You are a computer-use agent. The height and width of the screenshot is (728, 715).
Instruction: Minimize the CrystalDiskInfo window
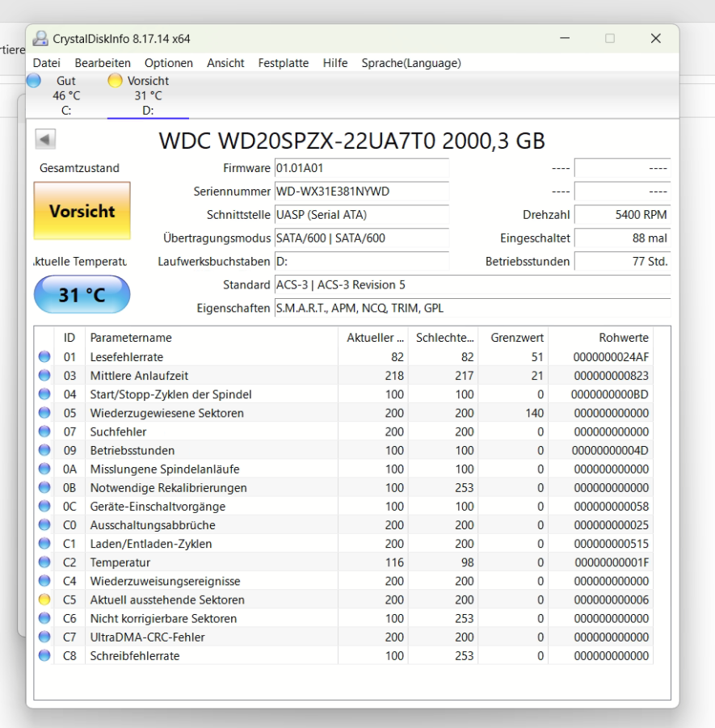pyautogui.click(x=565, y=39)
